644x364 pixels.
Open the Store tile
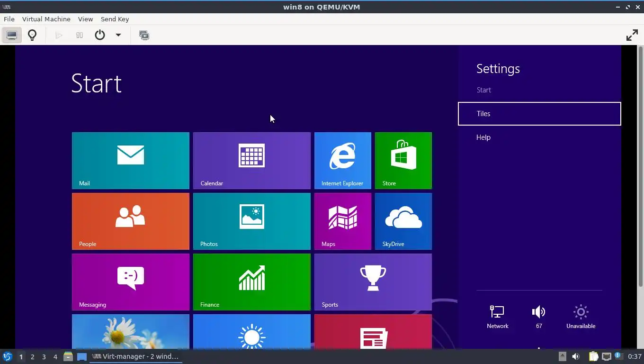click(403, 161)
